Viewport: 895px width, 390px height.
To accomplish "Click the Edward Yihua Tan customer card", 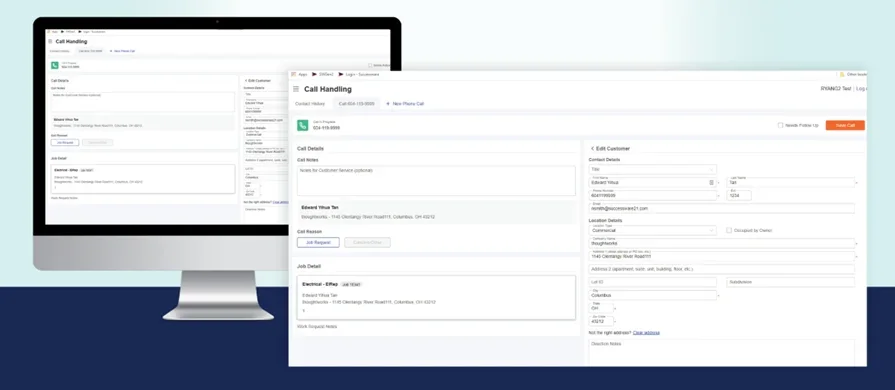I will (436, 212).
